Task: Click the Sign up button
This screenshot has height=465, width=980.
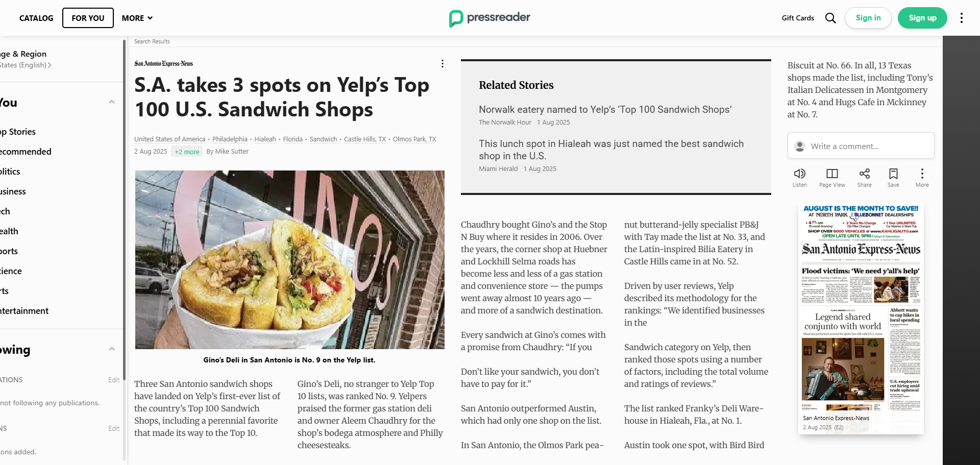Action: (x=922, y=18)
